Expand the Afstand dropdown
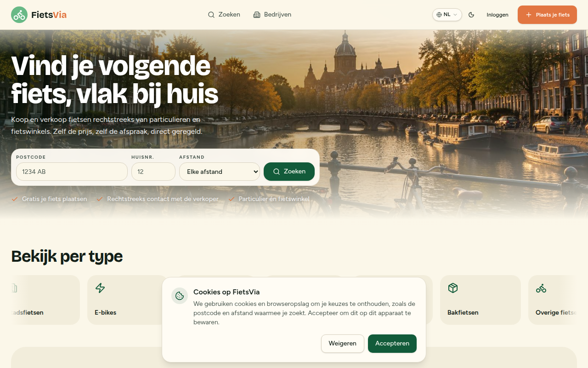Screen dimensions: 588x368 [220, 172]
